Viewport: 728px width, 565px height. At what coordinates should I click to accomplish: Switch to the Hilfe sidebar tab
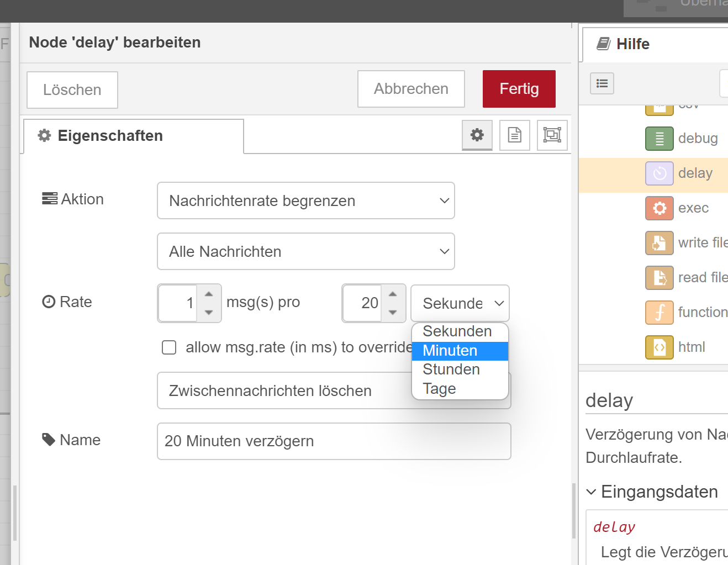point(655,44)
